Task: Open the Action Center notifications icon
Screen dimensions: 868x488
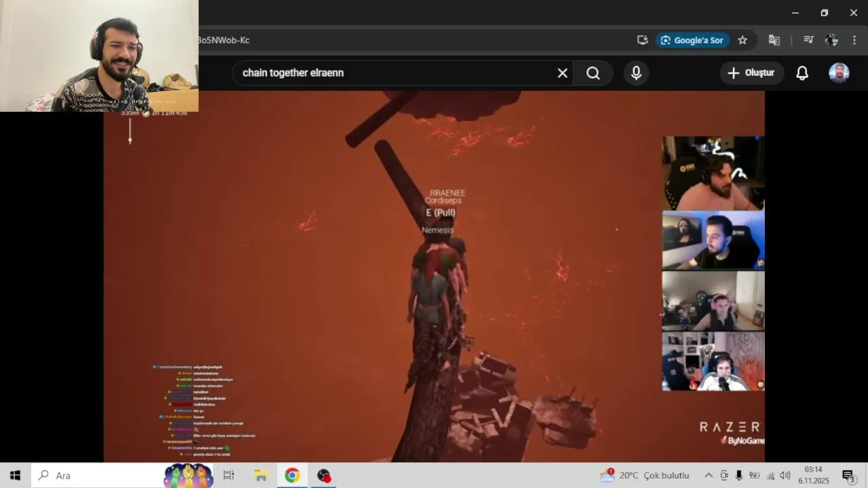Action: (x=848, y=475)
